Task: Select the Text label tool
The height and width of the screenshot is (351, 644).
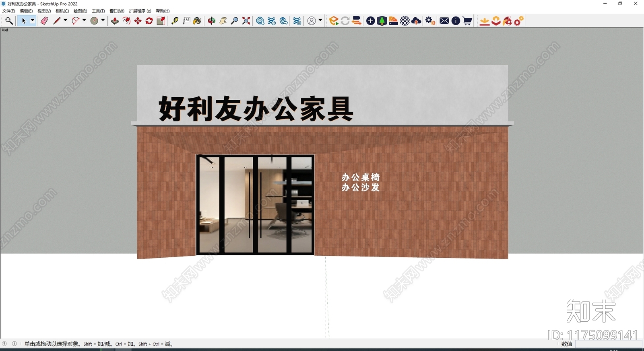Action: [x=186, y=21]
